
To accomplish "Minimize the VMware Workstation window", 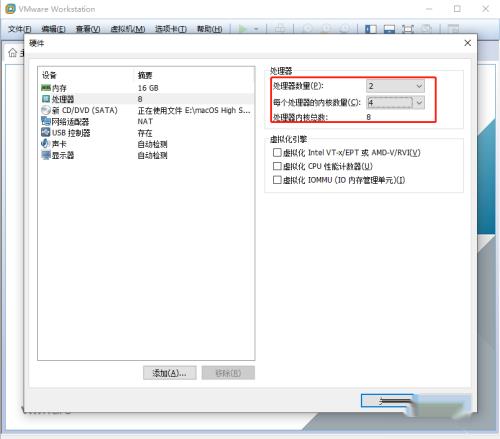I will tap(429, 9).
